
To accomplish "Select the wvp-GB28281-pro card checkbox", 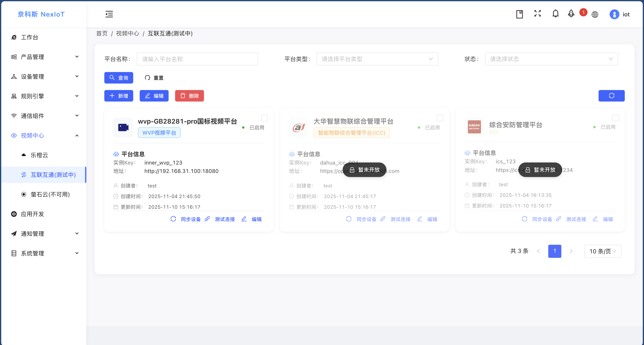I will [x=264, y=118].
